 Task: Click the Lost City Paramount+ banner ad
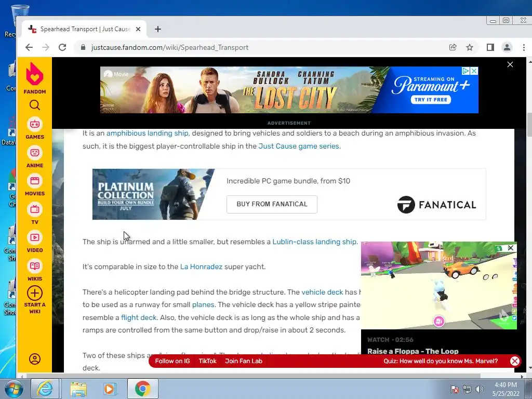(289, 90)
